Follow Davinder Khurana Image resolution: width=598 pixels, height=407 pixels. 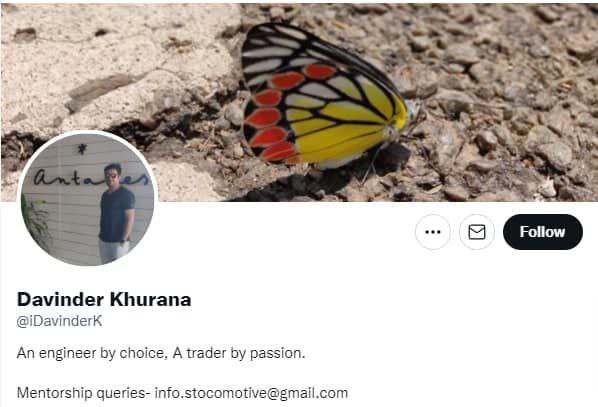click(543, 232)
